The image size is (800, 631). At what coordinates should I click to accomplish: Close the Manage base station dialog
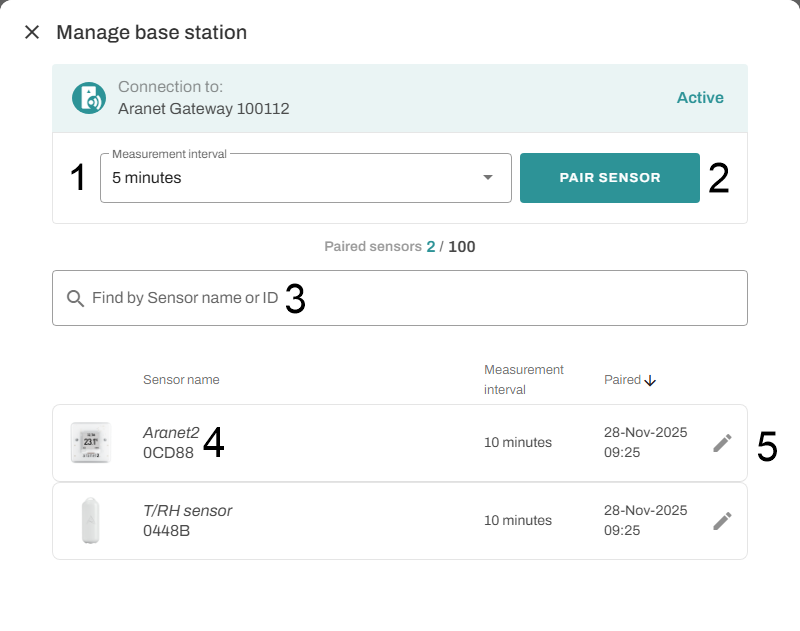coord(32,32)
